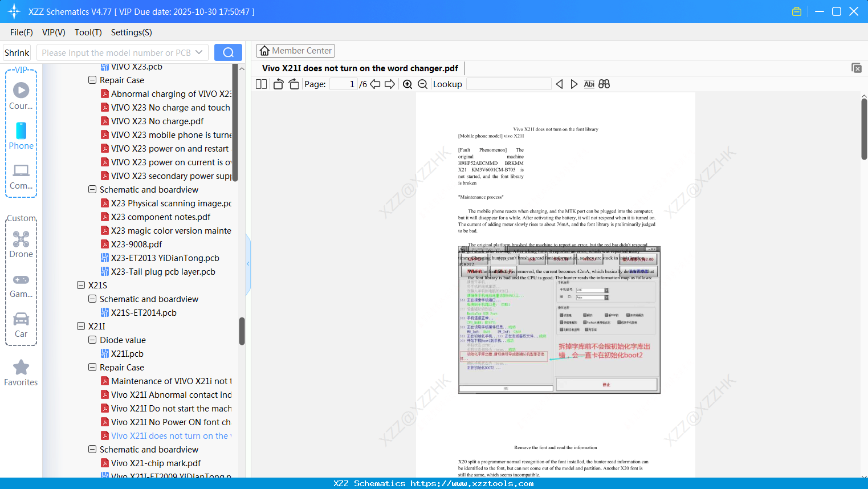Click the Lookup text field
868x489 pixels.
point(508,84)
